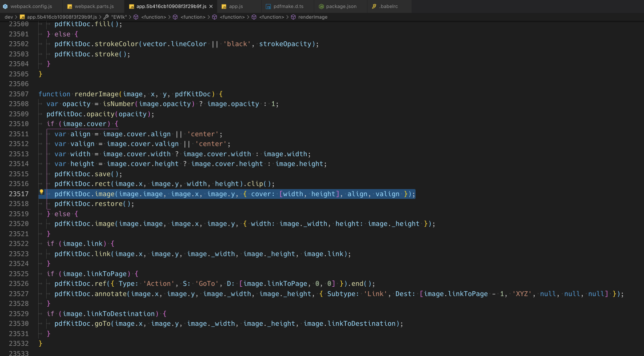The height and width of the screenshot is (356, 644).
Task: Click the function symbol icon before renderImage breadcrumb
Action: tap(293, 17)
